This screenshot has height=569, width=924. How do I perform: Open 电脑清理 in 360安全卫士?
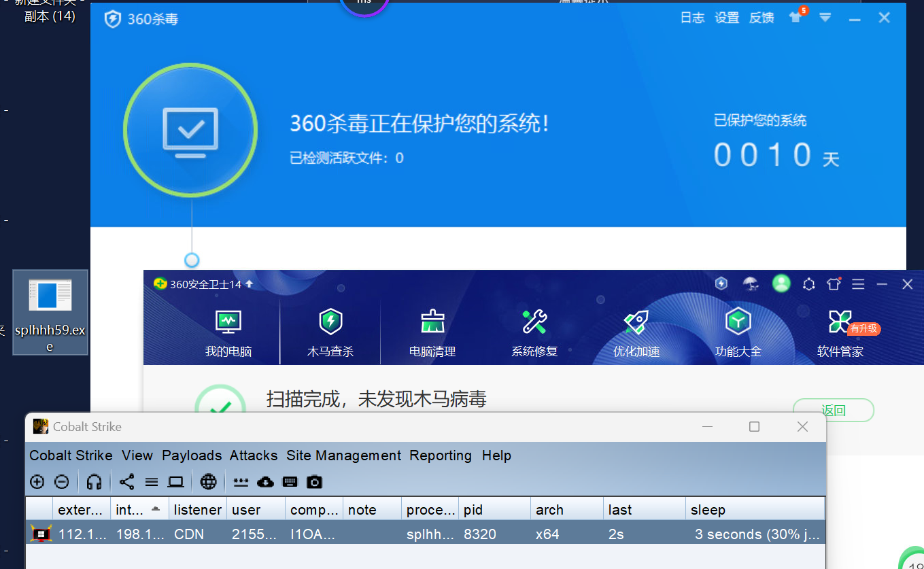(432, 332)
